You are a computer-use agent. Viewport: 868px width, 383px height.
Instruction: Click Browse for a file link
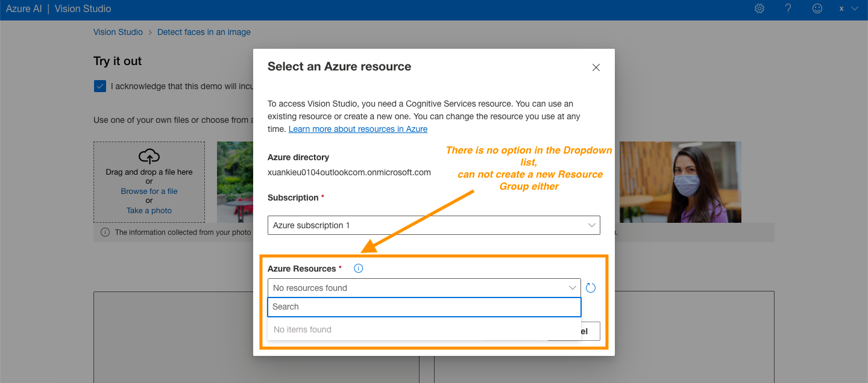149,191
